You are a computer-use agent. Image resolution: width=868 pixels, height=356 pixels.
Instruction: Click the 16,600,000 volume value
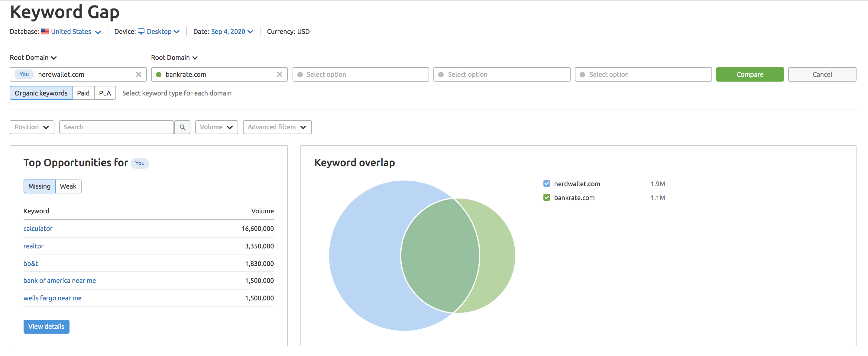click(257, 229)
